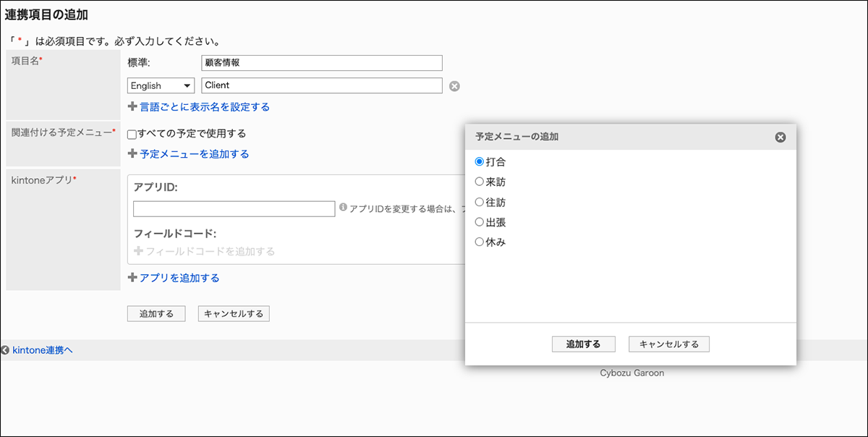Click the info icon next to アプリID field
Image resolution: width=868 pixels, height=437 pixels.
click(x=341, y=208)
